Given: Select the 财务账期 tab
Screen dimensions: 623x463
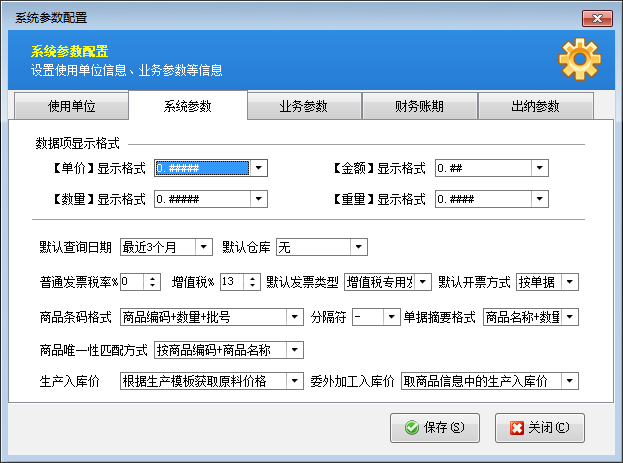Looking at the screenshot, I should [418, 106].
